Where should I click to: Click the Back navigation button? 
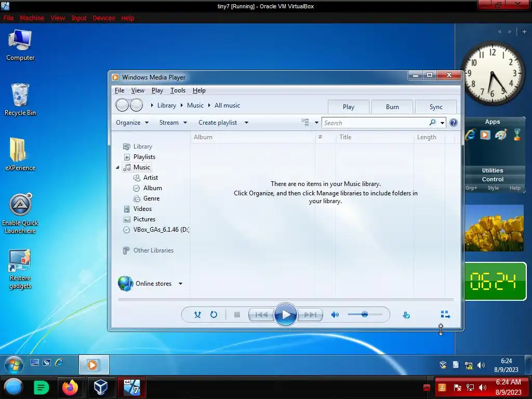122,105
